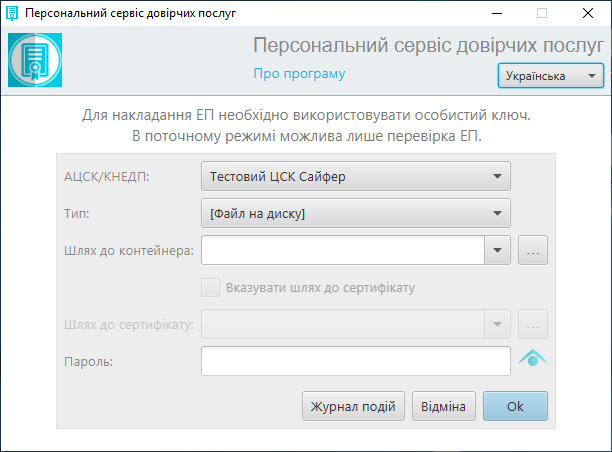Screen dimensions: 612x452
Task: Cancel with the Відміна button
Action: [444, 406]
